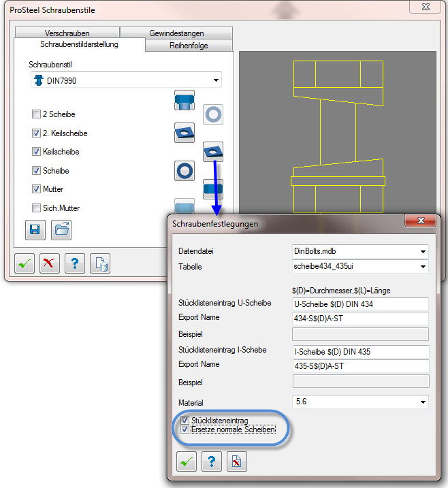Switch to the Verschrauben tab
This screenshot has width=448, height=488.
(x=67, y=33)
